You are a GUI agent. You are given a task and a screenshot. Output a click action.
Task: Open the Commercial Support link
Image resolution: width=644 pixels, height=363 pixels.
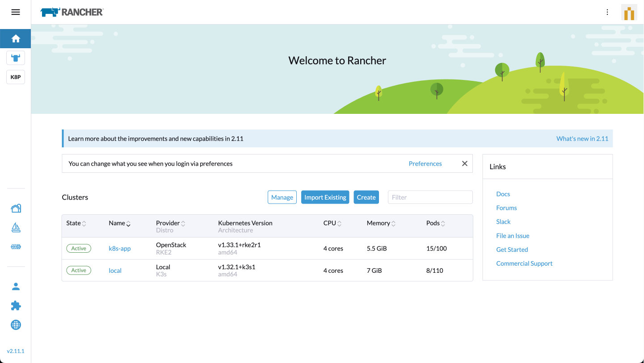[524, 263]
